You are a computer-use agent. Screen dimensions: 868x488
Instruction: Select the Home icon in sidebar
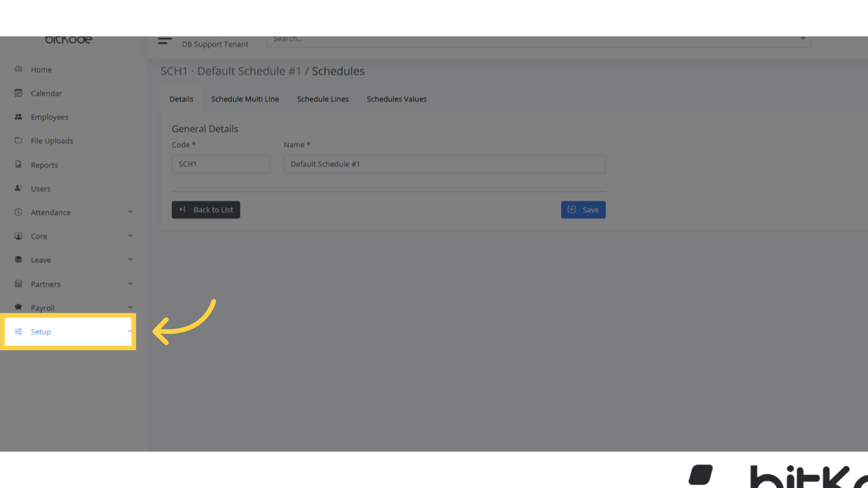coord(18,69)
